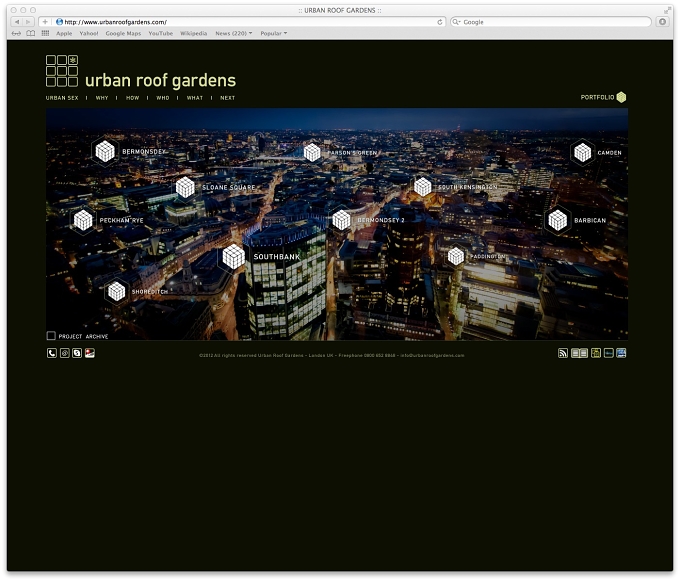Click the page reload icon
Image resolution: width=680 pixels, height=581 pixels.
(440, 22)
